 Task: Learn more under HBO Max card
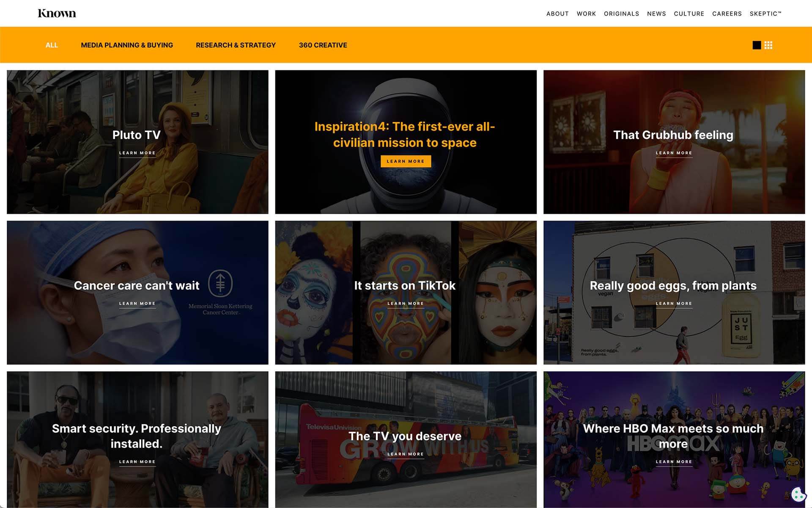674,462
